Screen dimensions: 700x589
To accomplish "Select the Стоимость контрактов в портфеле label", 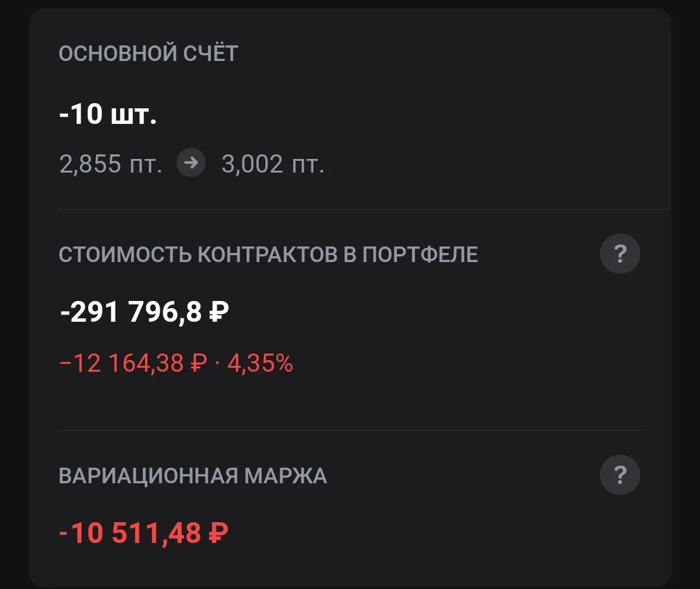I will pyautogui.click(x=269, y=254).
